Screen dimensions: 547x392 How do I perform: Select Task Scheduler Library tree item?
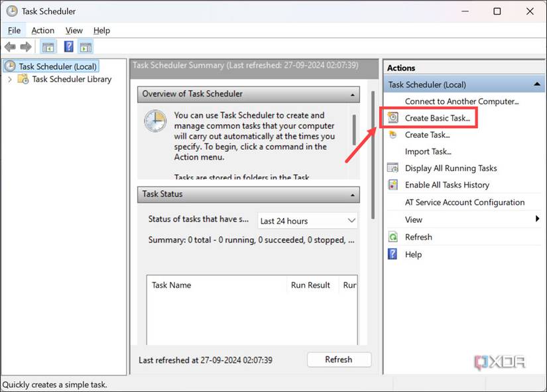click(x=72, y=79)
